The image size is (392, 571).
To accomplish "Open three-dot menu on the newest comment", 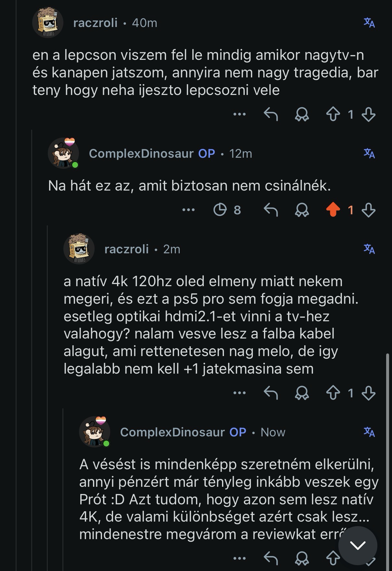I will [240, 559].
